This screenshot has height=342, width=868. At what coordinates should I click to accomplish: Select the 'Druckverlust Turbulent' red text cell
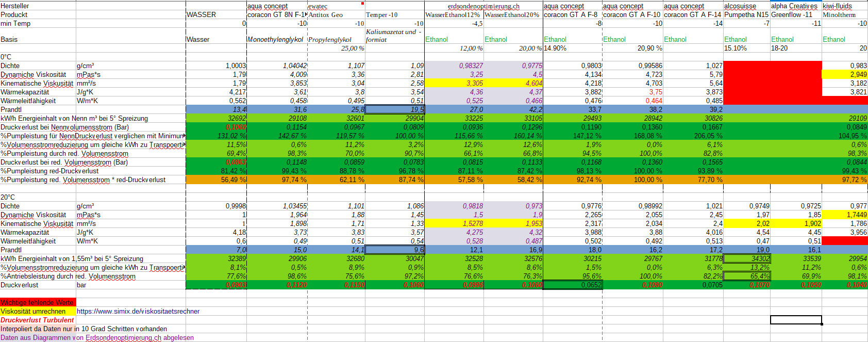click(37, 320)
